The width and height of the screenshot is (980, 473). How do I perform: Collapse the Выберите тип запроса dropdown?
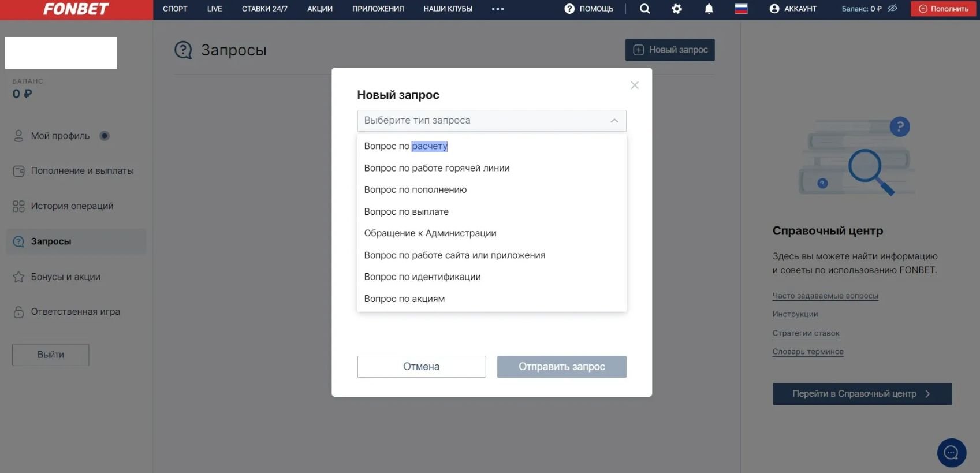pos(614,121)
